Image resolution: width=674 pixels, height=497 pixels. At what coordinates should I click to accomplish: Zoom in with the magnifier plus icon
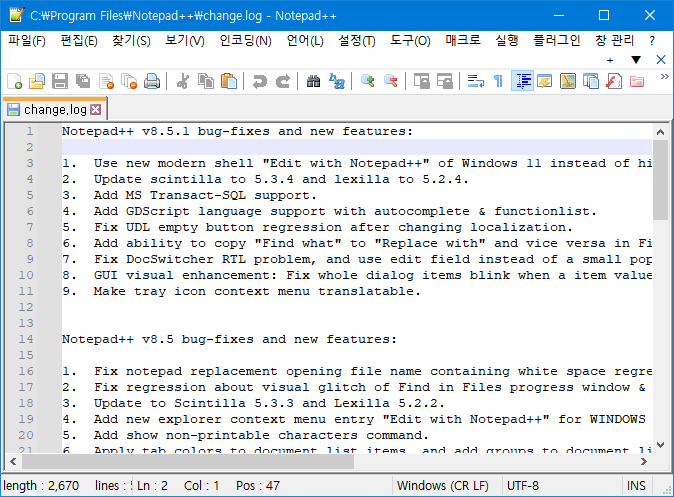point(368,81)
